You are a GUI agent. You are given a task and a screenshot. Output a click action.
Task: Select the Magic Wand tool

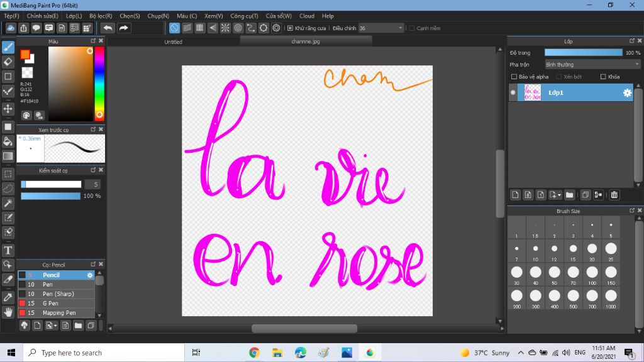click(8, 203)
